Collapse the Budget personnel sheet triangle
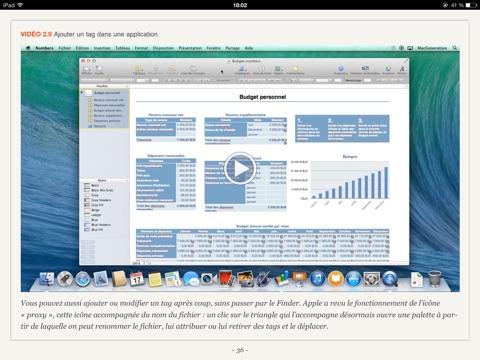480x360 pixels. (82, 93)
